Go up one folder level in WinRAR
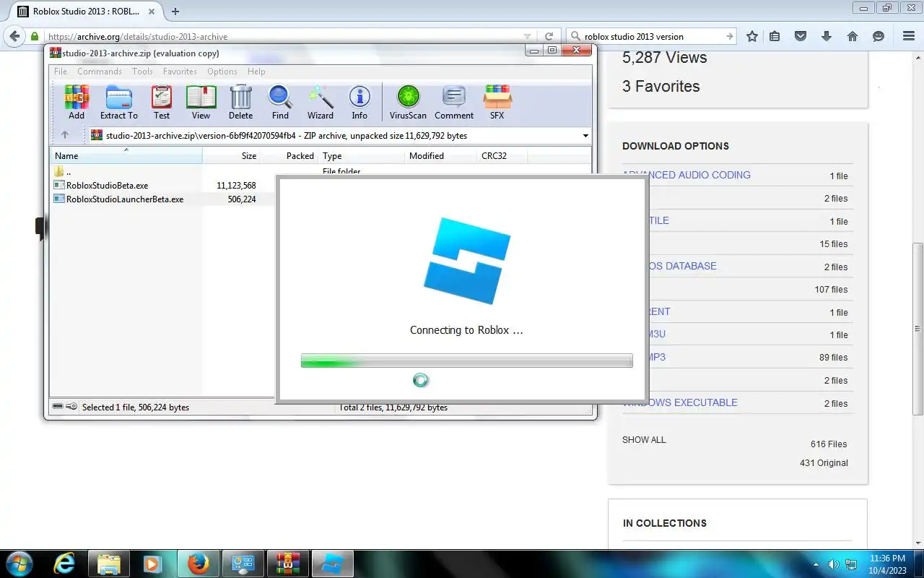 tap(65, 135)
